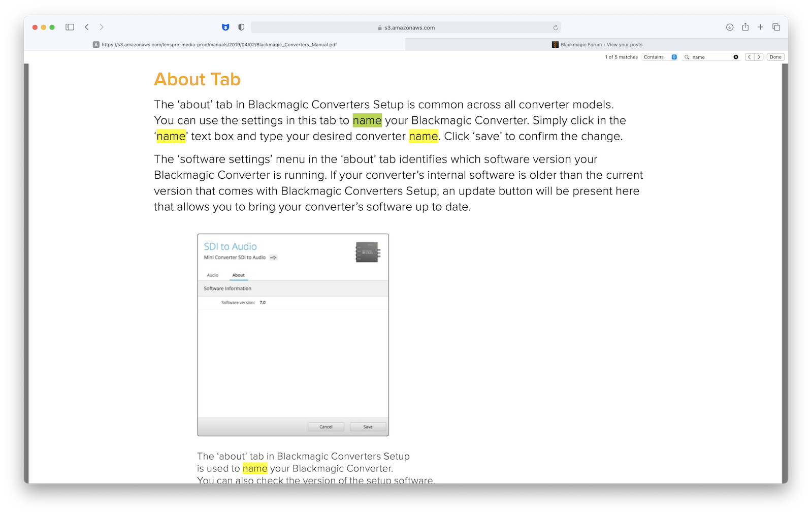Screen dimensions: 812x515
Task: Open the privacy report shield icon
Action: (241, 27)
